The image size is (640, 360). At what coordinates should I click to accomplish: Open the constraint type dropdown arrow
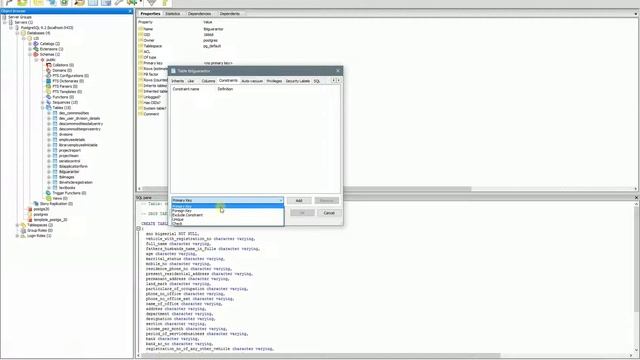281,200
